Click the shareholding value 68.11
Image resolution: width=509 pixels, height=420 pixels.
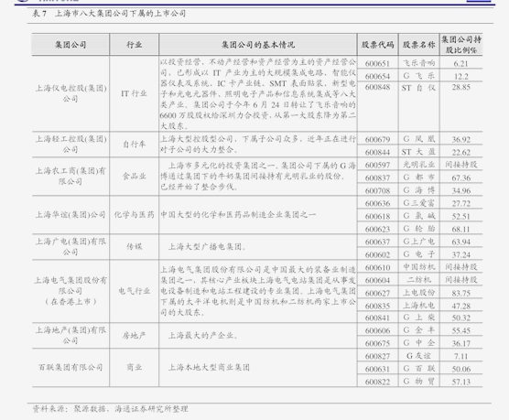[x=461, y=229]
